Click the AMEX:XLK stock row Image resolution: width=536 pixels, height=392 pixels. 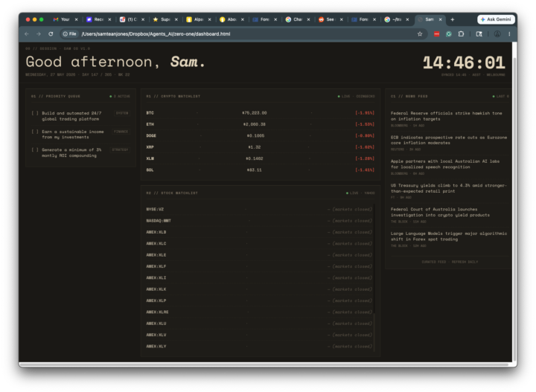click(259, 289)
